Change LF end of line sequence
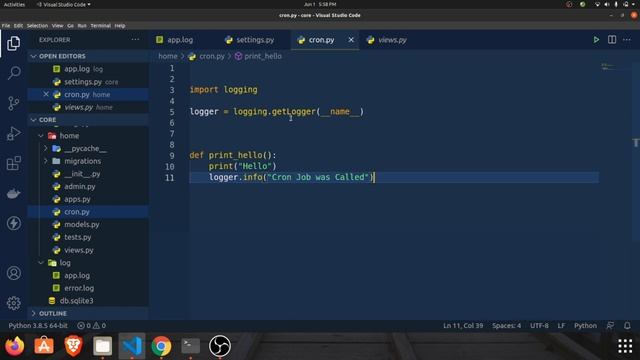Viewport: 640px width, 360px height. pos(561,325)
